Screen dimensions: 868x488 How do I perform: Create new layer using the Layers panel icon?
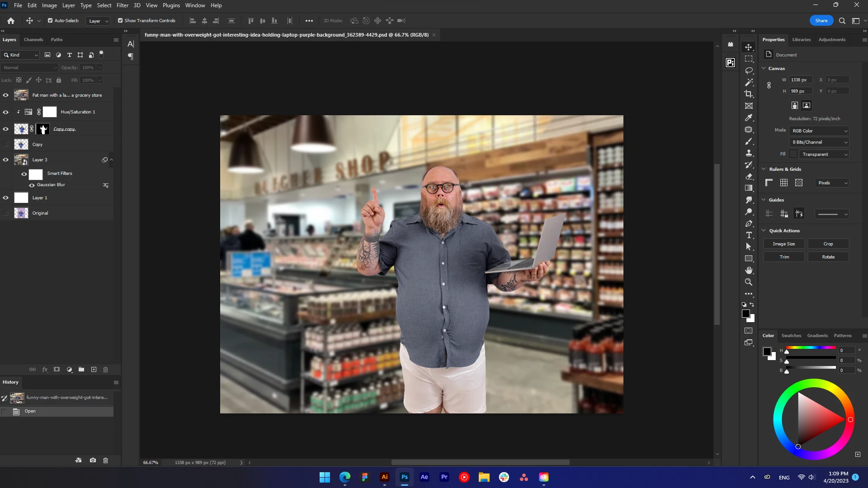tap(94, 370)
